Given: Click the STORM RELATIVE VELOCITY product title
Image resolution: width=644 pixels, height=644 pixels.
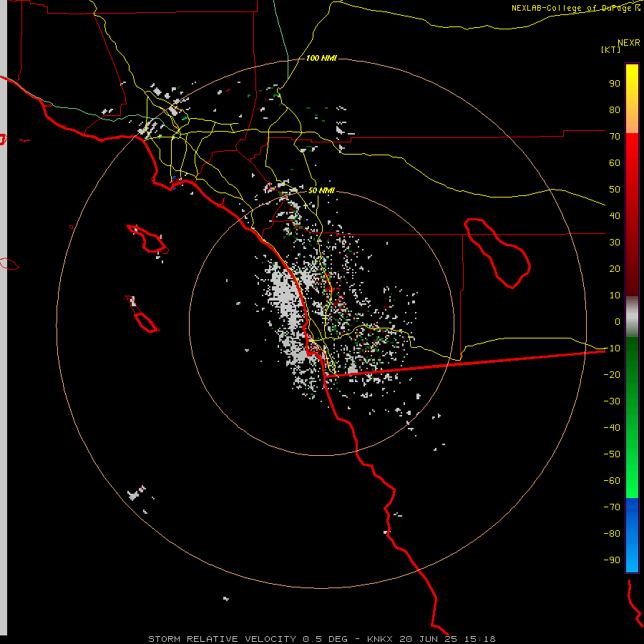Looking at the screenshot, I should pos(222,639).
